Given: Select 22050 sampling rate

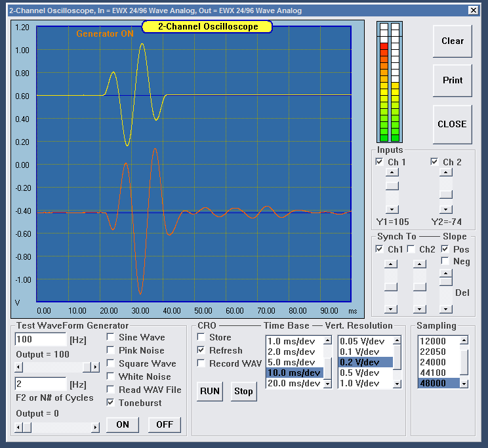Looking at the screenshot, I should (x=439, y=352).
